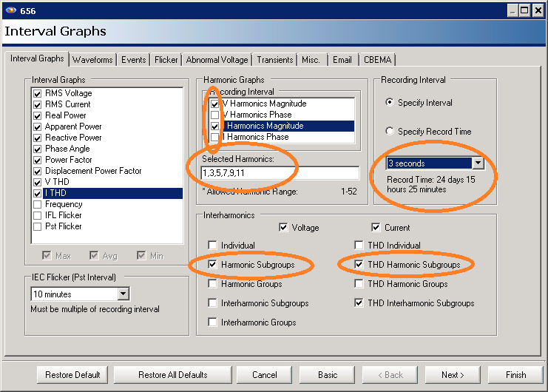This screenshot has width=548, height=392.
Task: Enable THD Harmonic Groups checkbox
Action: point(359,283)
